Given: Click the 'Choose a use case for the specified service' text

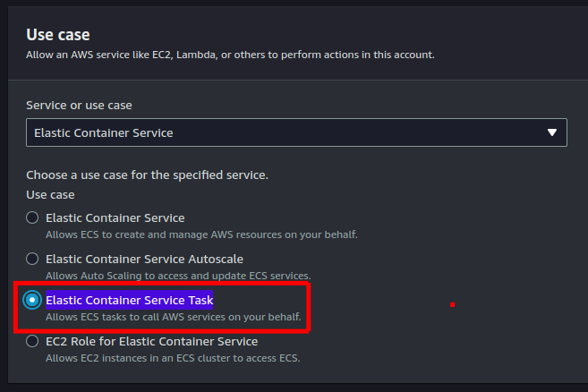Looking at the screenshot, I should click(147, 175).
